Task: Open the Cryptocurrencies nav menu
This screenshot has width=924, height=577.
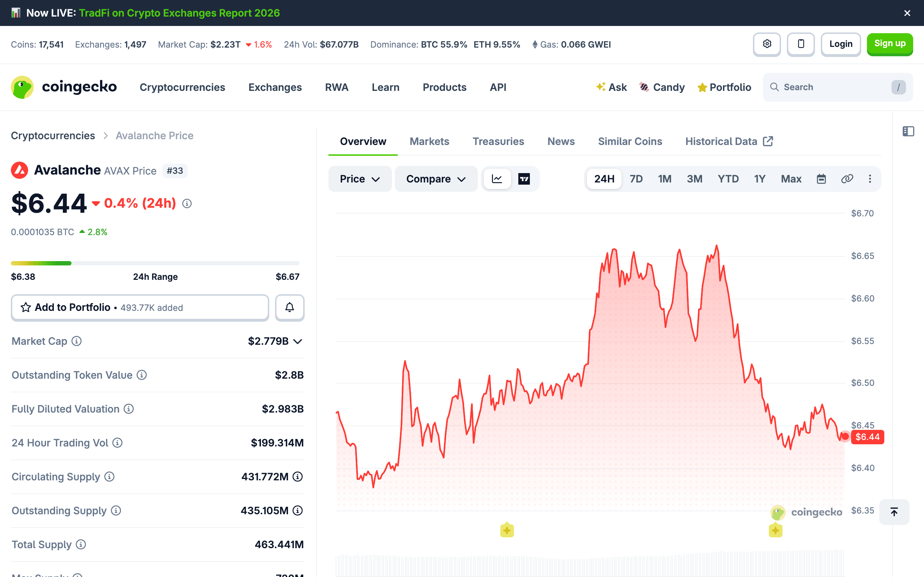Action: coord(182,87)
